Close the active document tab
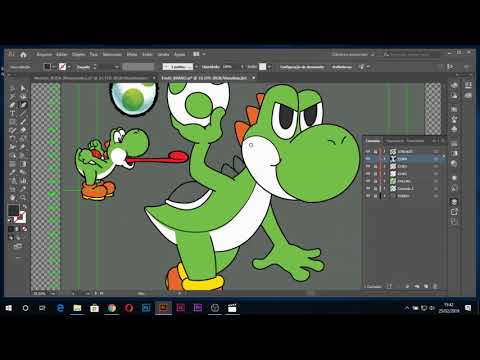Image resolution: width=480 pixels, height=360 pixels. point(254,78)
